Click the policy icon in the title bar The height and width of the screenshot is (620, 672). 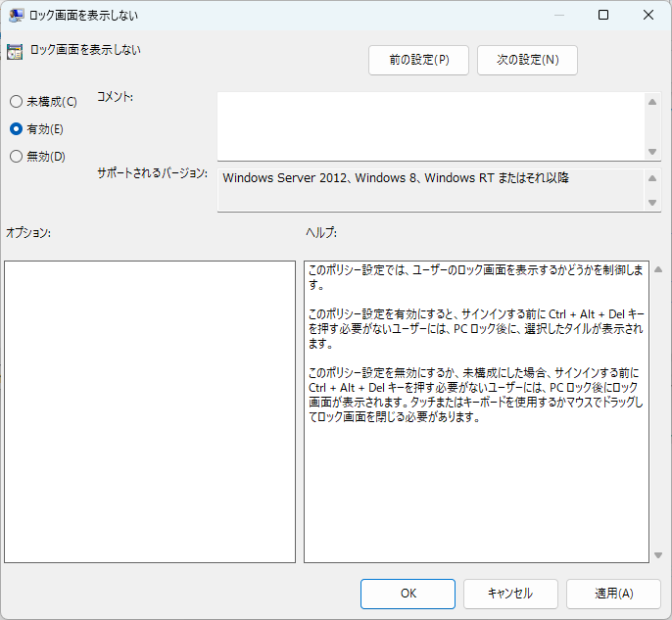(17, 15)
